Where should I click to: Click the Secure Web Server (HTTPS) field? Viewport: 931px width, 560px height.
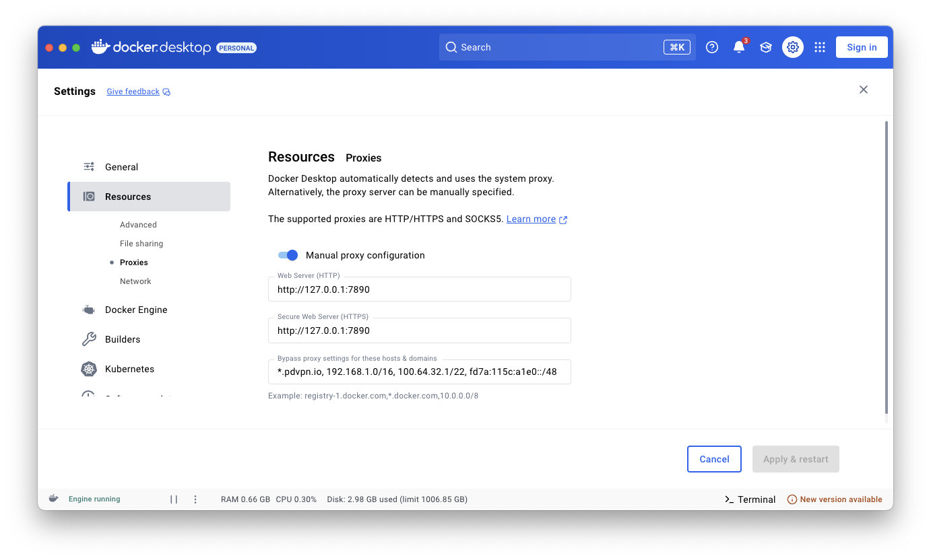pos(419,330)
